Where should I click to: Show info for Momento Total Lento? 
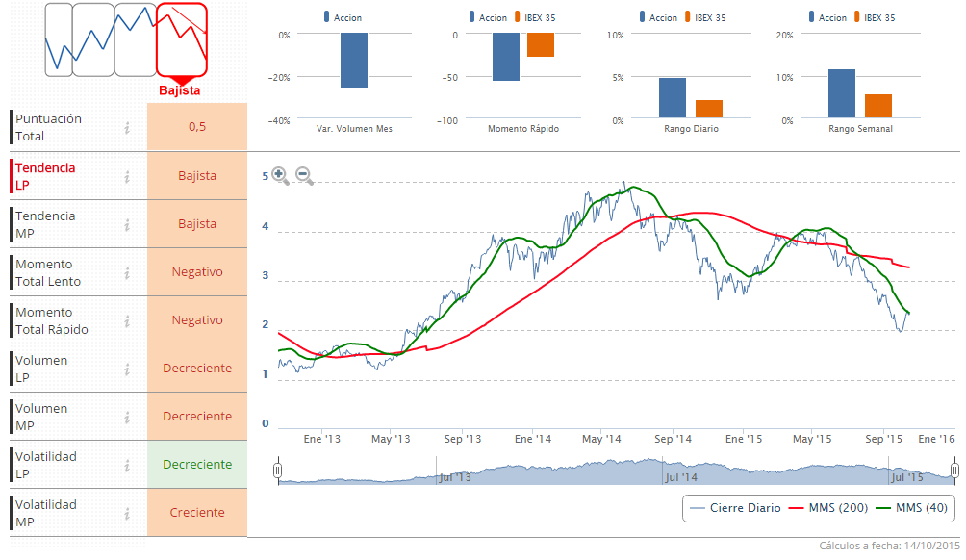click(127, 272)
